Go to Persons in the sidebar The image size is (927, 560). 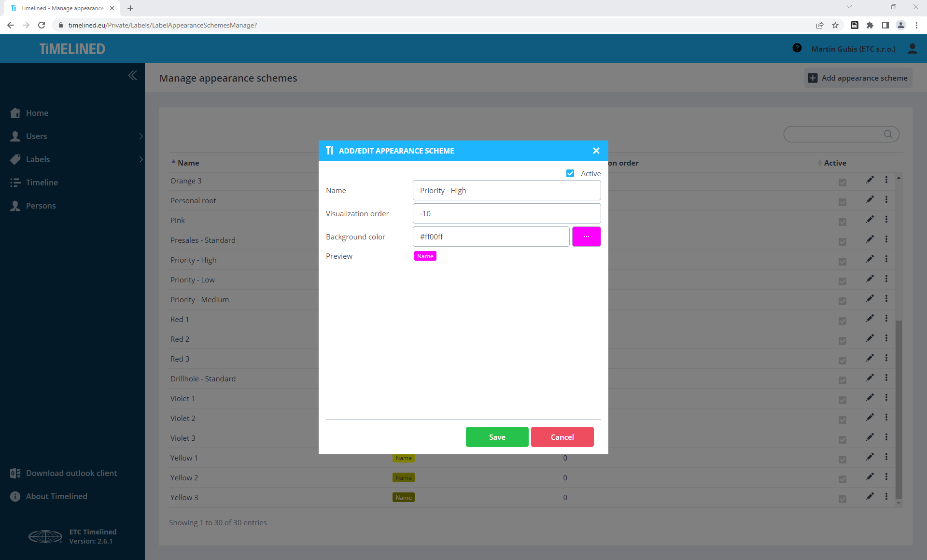[x=41, y=206]
